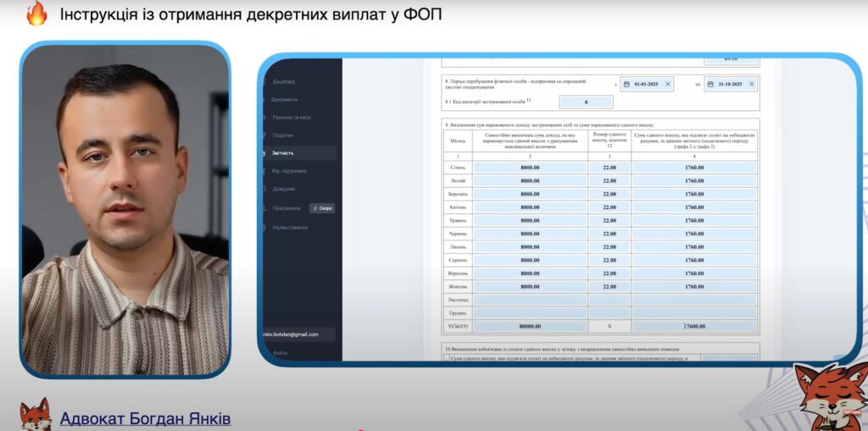Viewport: 868px width, 431px height.
Task: Edit Серпень income field 8000.00
Action: pyautogui.click(x=530, y=260)
